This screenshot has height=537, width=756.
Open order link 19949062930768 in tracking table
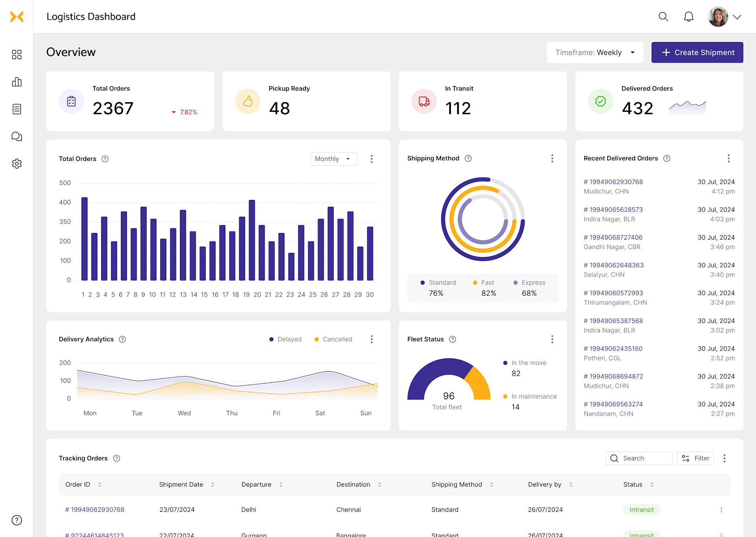coord(94,509)
